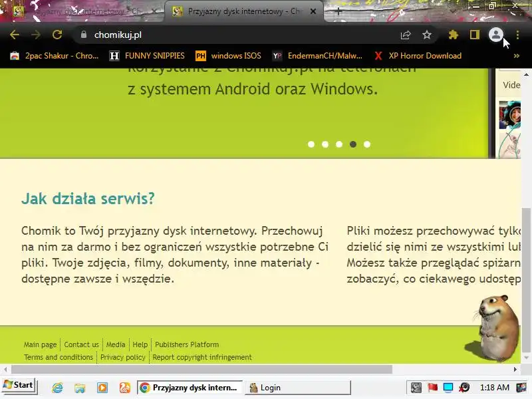Image resolution: width=532 pixels, height=399 pixels.
Task: View site info via the padlock icon
Action: click(x=84, y=35)
